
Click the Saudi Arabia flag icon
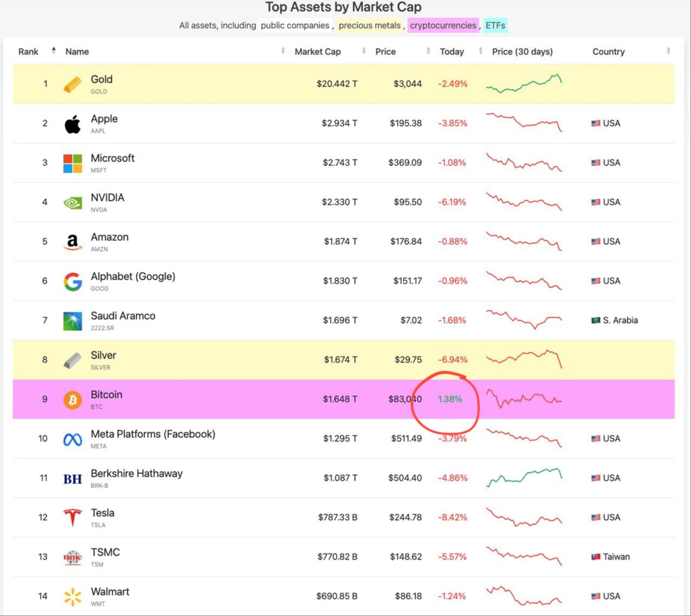tap(596, 320)
